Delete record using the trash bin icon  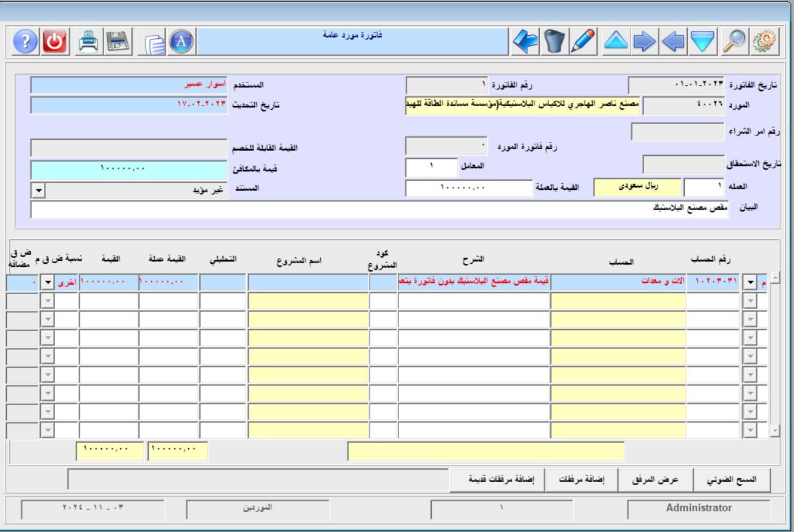point(555,42)
